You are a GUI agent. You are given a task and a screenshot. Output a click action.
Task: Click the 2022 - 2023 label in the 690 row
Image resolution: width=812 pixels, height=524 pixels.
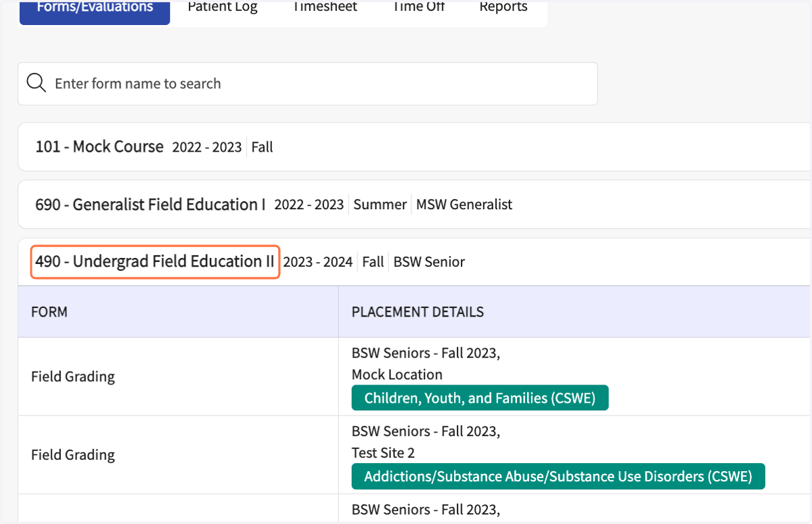pyautogui.click(x=309, y=204)
